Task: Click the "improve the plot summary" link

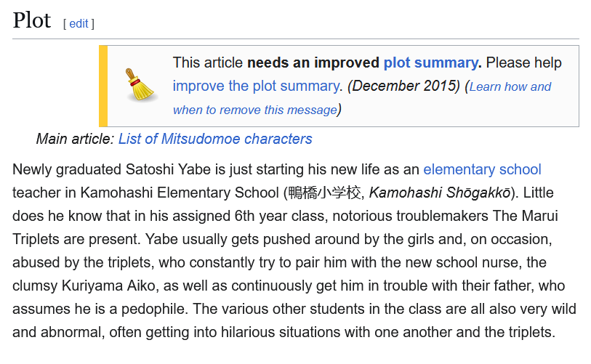Action: tap(256, 86)
